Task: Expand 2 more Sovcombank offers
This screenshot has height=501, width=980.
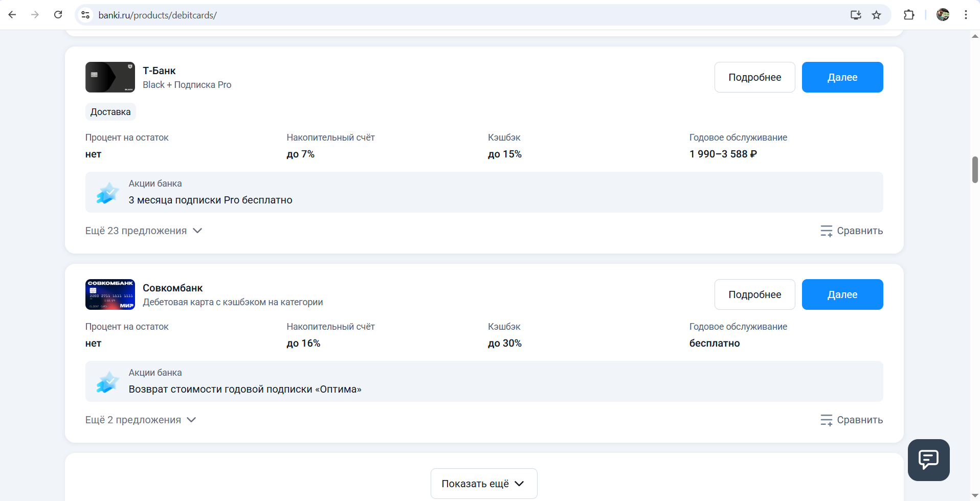Action: point(141,420)
